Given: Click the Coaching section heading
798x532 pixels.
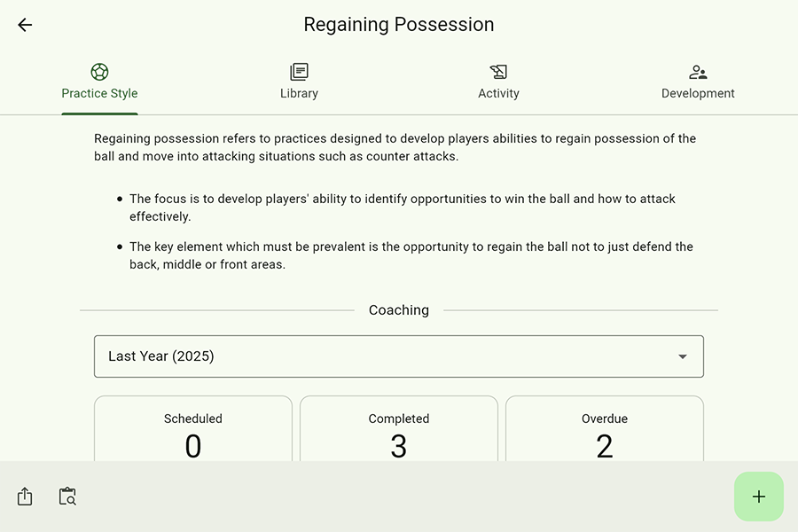Looking at the screenshot, I should (399, 310).
